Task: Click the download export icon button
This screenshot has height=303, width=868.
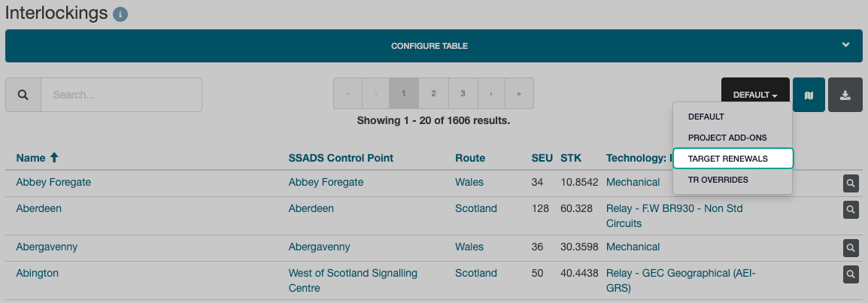Action: 845,95
